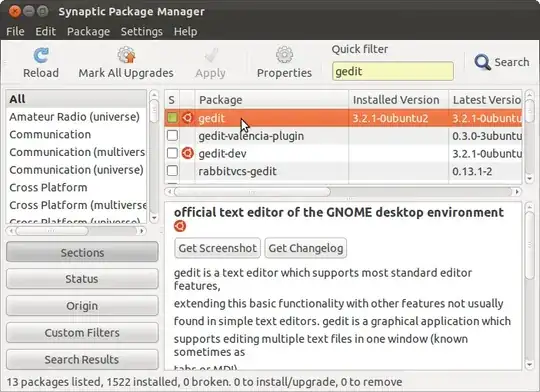The height and width of the screenshot is (392, 540).
Task: Click into the Quick filter text field
Action: pos(393,71)
